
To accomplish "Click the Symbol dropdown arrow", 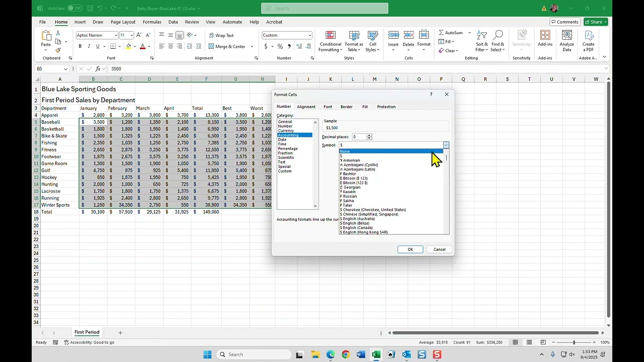I will [446, 145].
